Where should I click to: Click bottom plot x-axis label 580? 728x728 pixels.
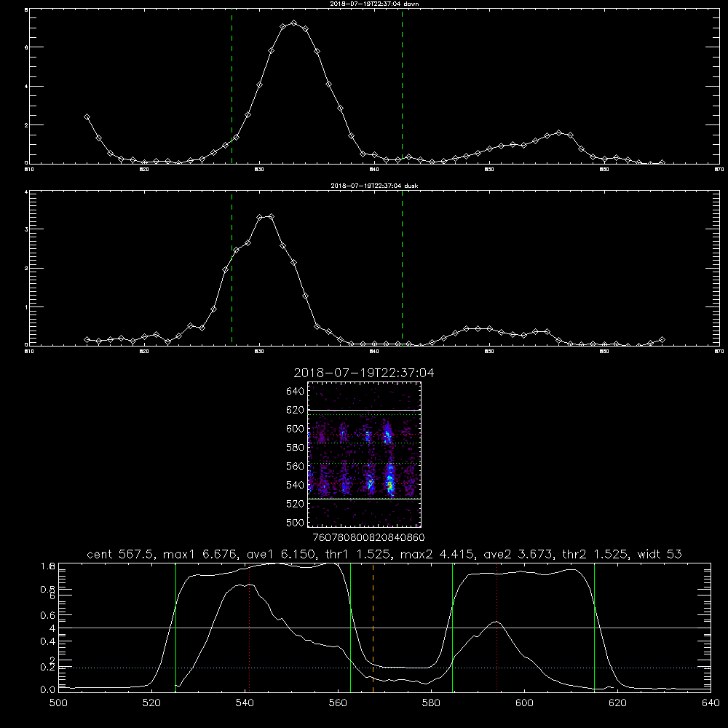coord(431,703)
